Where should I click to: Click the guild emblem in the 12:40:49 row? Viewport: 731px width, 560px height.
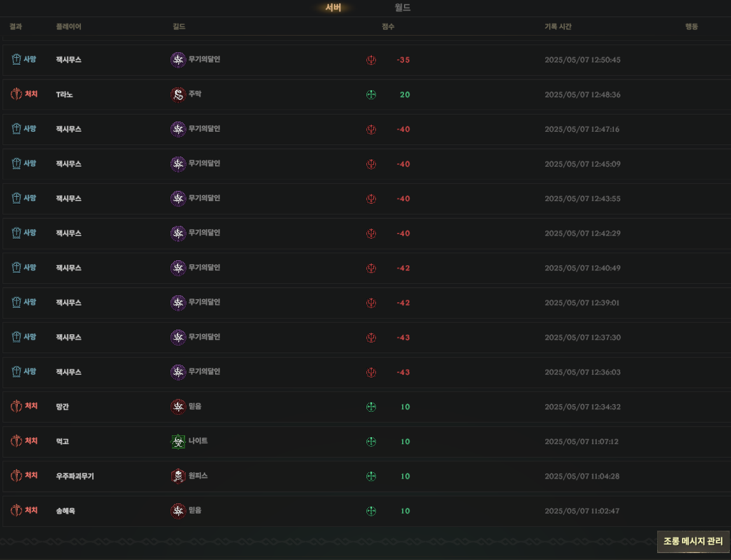coord(178,268)
